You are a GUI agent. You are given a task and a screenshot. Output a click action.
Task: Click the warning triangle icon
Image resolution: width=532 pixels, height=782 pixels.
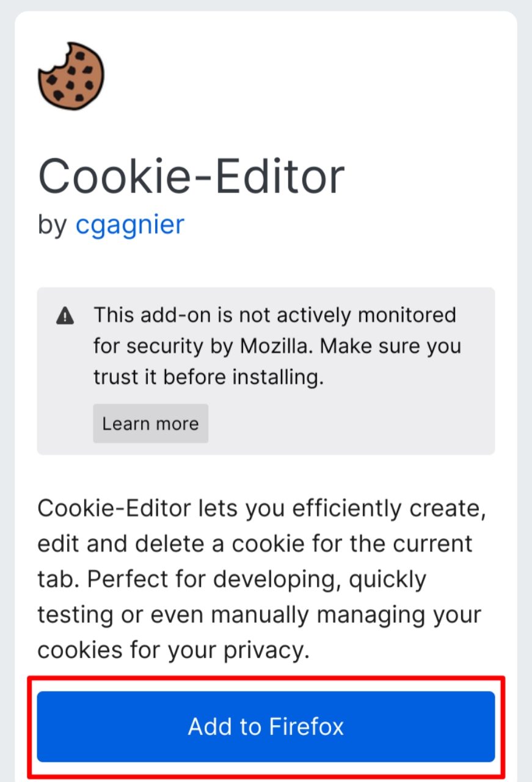click(x=65, y=316)
